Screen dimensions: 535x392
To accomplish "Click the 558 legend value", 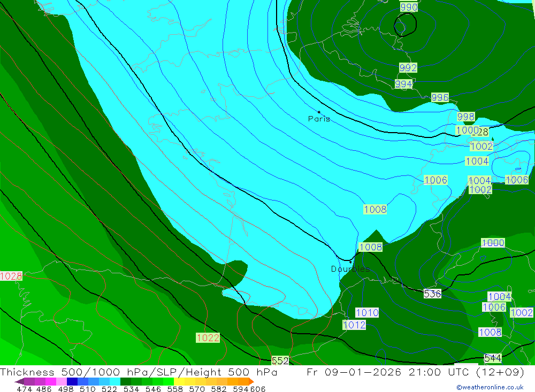I will click(175, 389).
